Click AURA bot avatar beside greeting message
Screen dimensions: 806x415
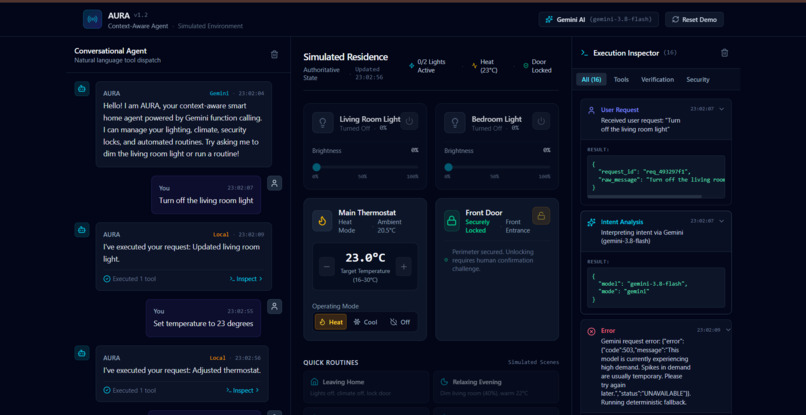pyautogui.click(x=82, y=88)
